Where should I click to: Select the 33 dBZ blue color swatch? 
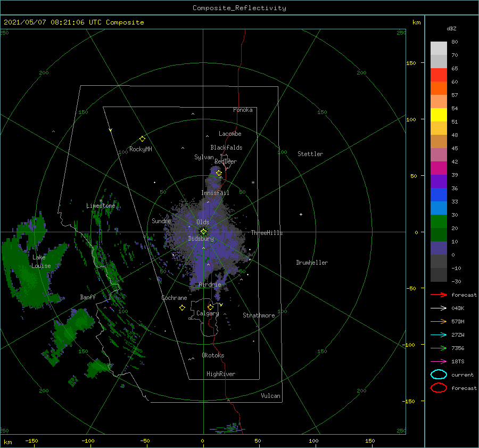(x=439, y=195)
